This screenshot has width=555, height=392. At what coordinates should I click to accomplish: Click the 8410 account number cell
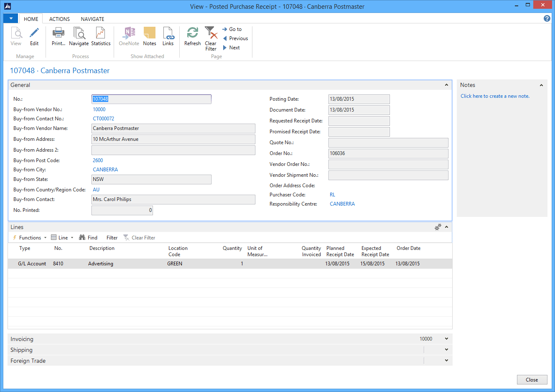point(58,264)
